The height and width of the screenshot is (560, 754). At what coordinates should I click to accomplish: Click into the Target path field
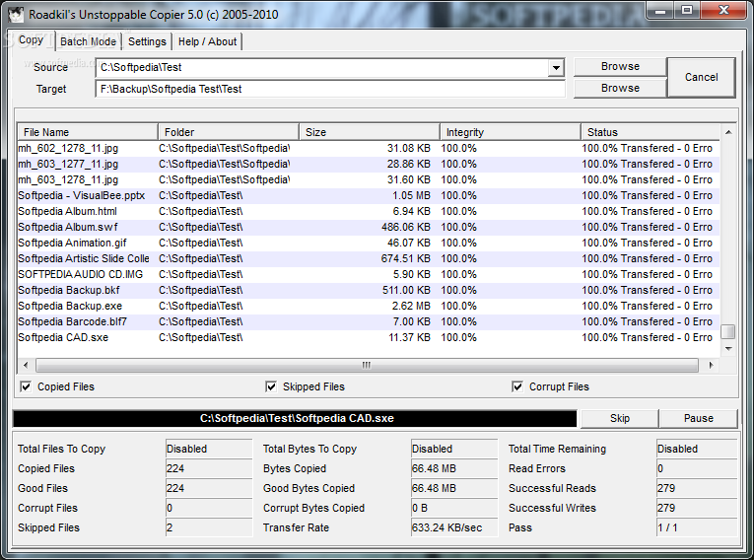pos(330,89)
